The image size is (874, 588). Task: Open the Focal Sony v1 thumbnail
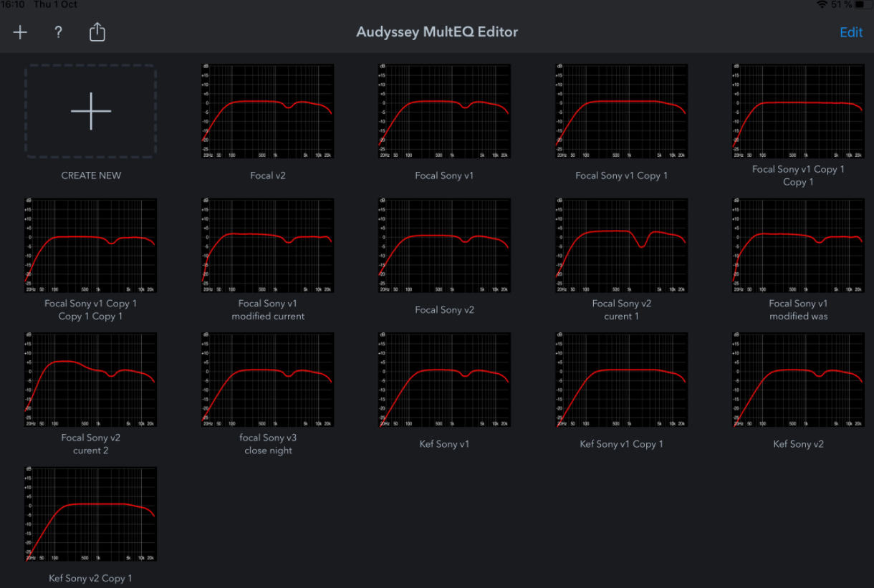click(444, 112)
